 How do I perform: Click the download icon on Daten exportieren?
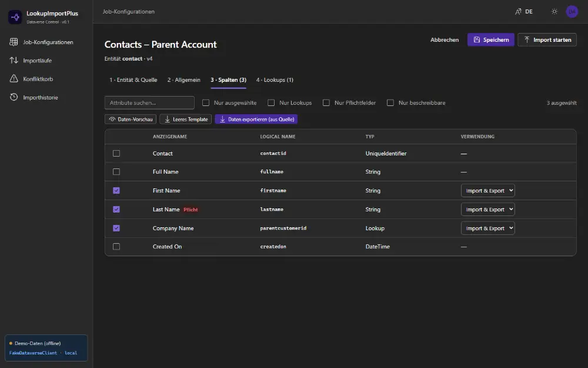(222, 119)
